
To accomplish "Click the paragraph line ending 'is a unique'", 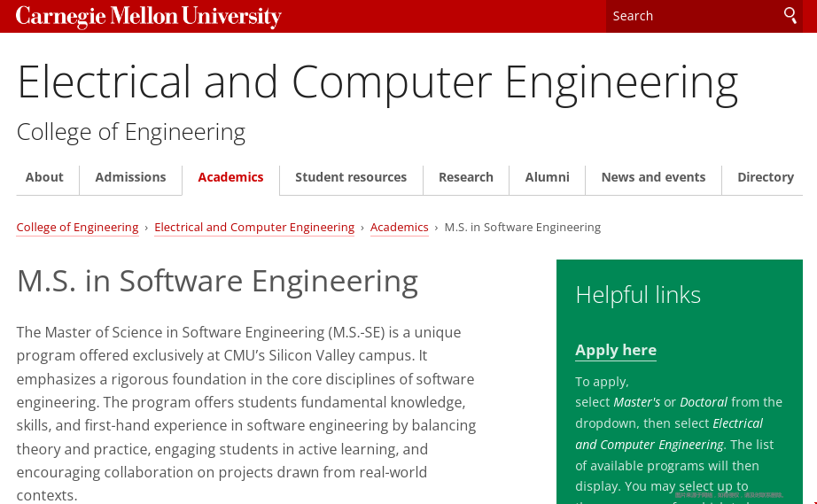I will pos(238,332).
